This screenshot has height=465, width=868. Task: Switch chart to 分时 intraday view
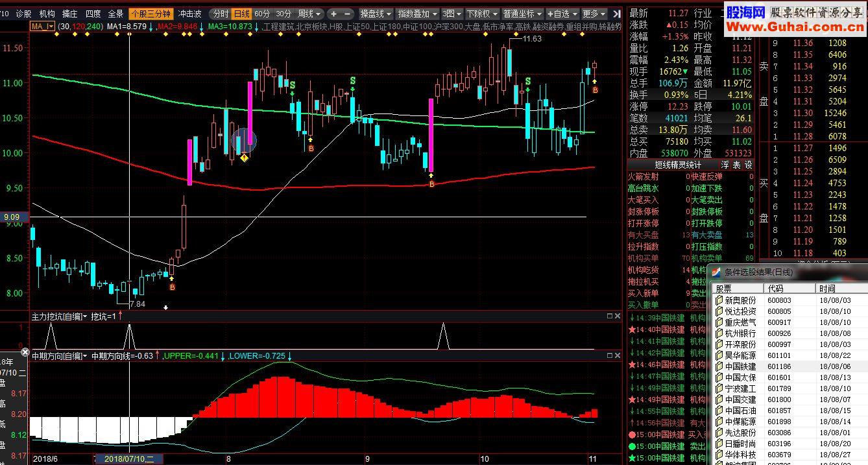(x=221, y=14)
